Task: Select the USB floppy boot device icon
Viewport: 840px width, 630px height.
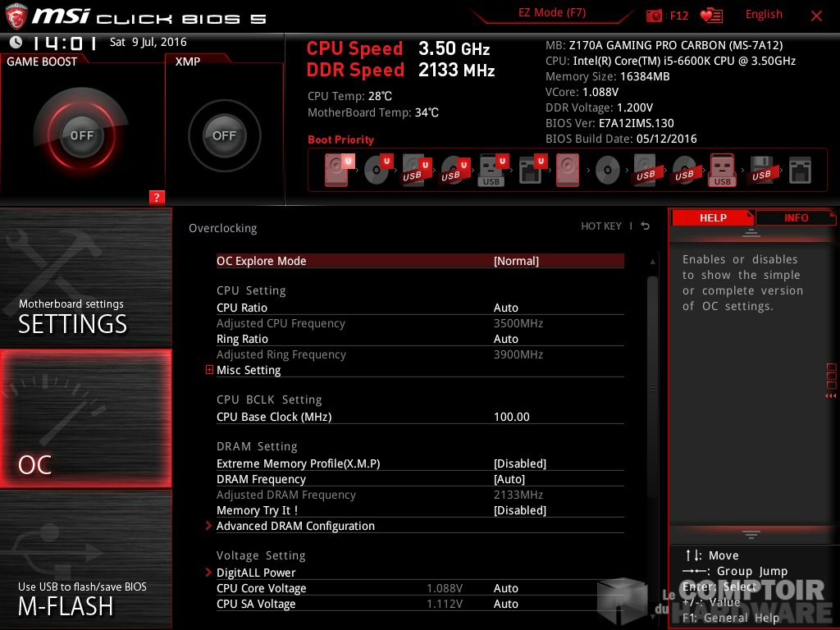Action: click(761, 171)
